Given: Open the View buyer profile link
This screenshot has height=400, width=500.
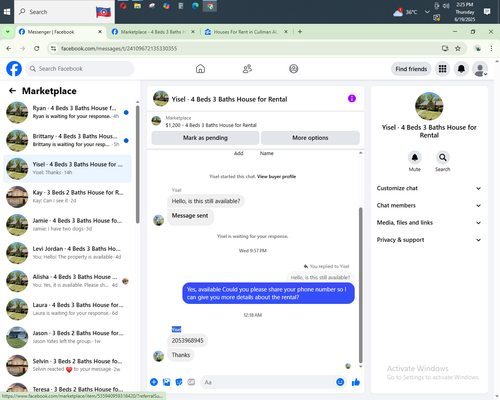Looking at the screenshot, I should [276, 176].
